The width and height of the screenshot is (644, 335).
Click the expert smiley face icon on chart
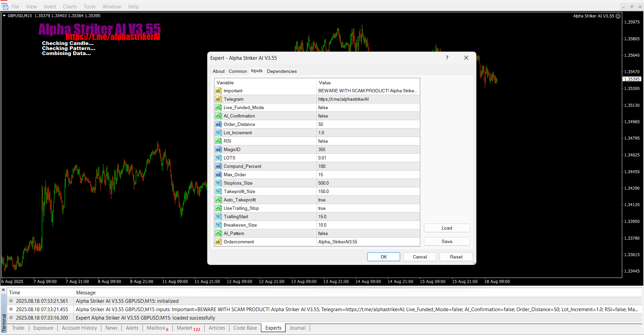pos(618,16)
